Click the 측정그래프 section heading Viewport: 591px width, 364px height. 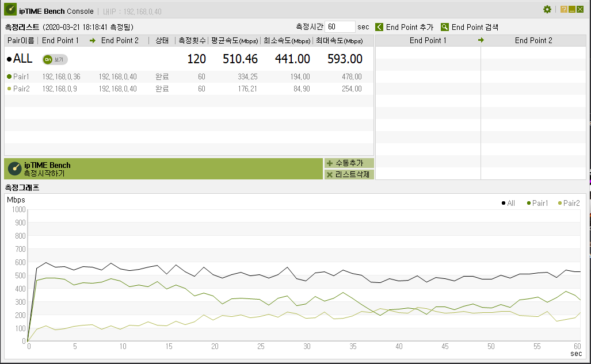pos(22,187)
